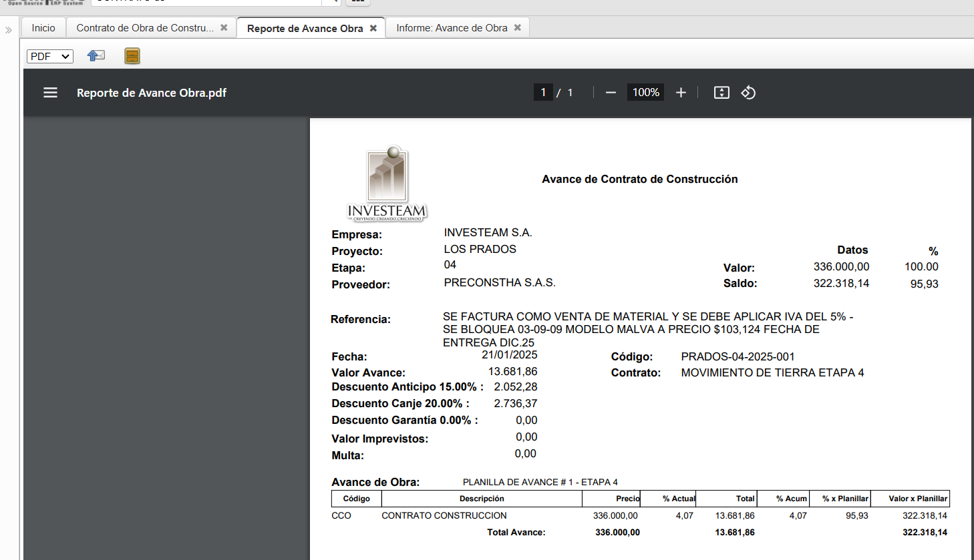Close the Informe: Avance de Obra tab

point(518,28)
